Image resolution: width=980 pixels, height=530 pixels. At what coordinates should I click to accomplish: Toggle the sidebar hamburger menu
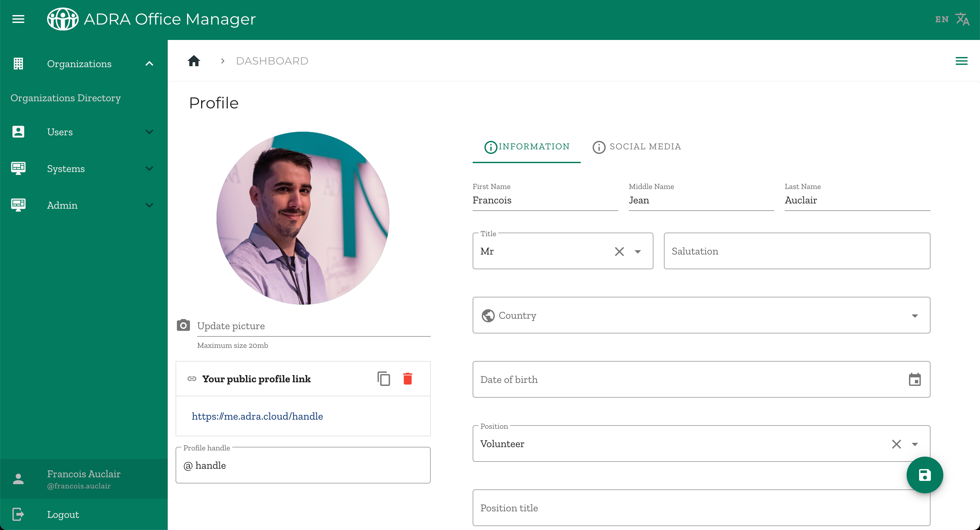click(x=18, y=19)
